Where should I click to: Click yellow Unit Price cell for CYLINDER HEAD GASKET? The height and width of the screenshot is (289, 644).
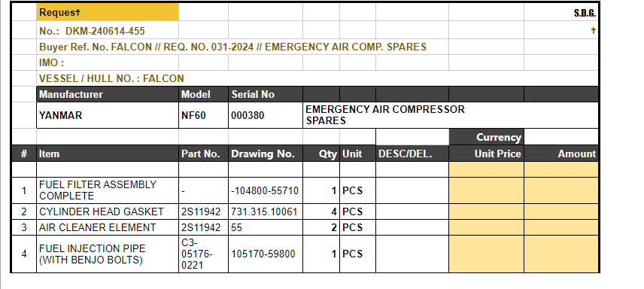click(x=486, y=211)
